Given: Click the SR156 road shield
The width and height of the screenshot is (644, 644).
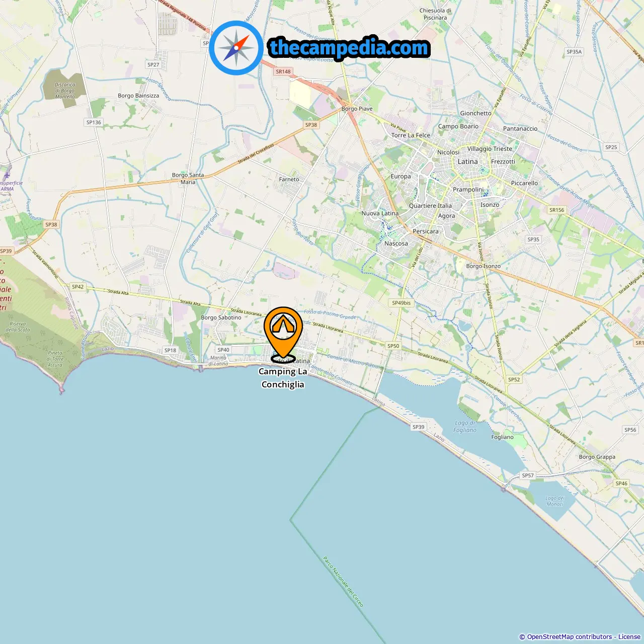Looking at the screenshot, I should tap(556, 210).
